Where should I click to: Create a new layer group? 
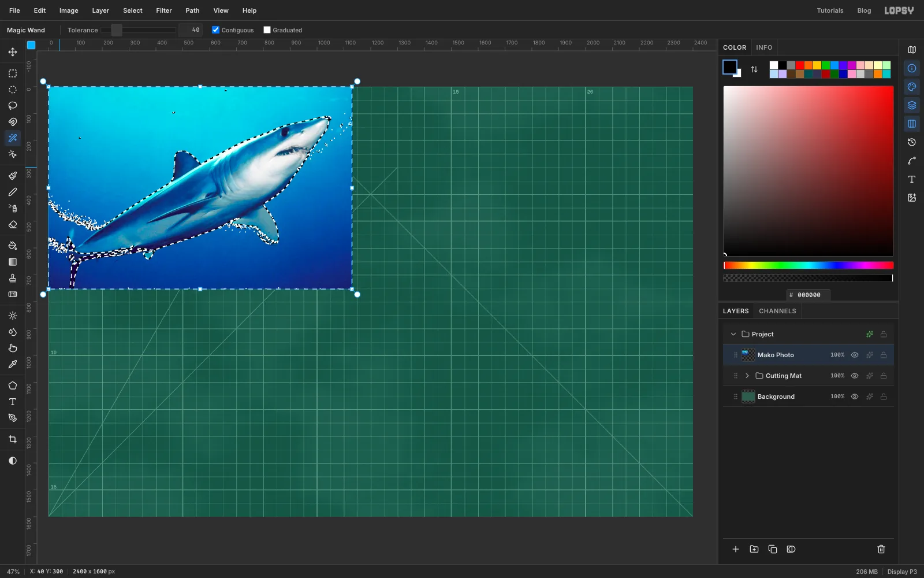[754, 549]
